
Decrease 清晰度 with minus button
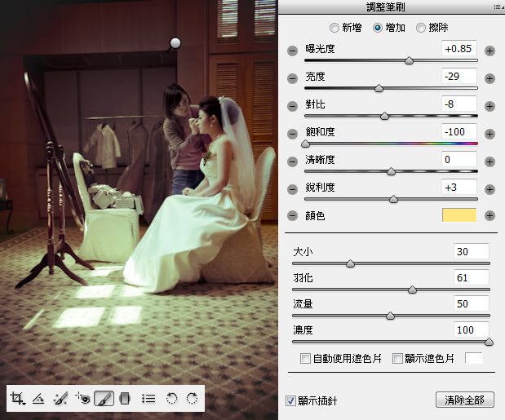coord(292,161)
